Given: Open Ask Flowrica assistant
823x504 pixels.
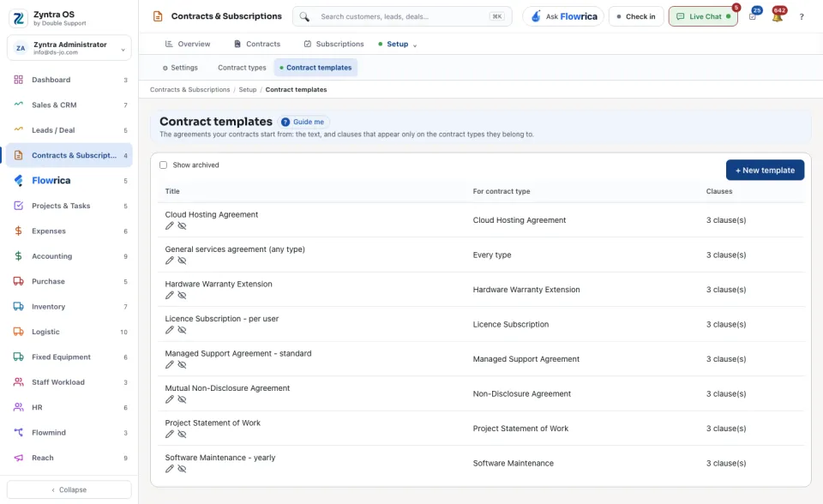Looking at the screenshot, I should coord(563,16).
